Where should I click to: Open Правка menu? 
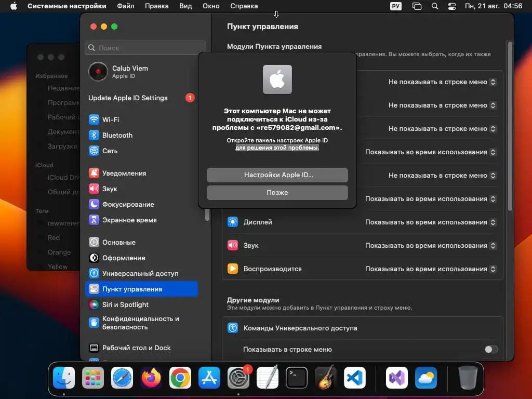coord(157,6)
